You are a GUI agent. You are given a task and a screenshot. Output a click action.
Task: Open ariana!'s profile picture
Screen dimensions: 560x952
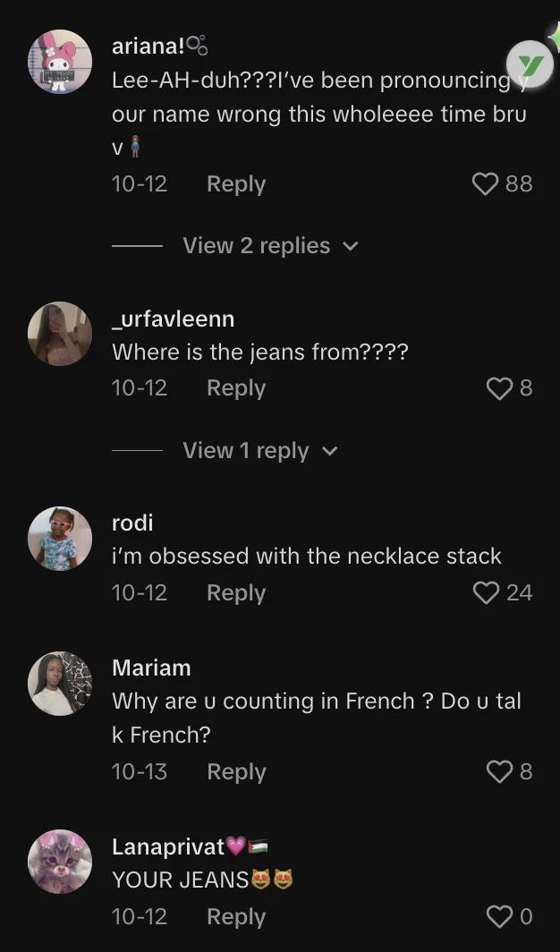(x=60, y=62)
